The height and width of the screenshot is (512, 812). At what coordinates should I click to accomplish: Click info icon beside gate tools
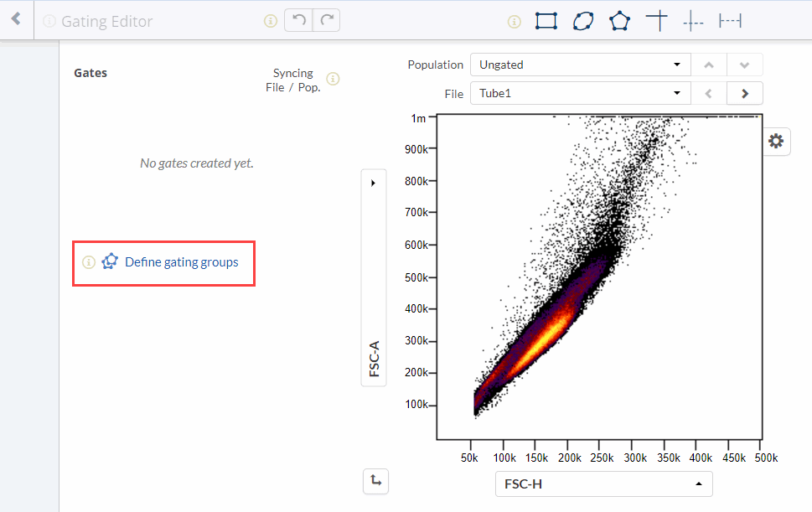(515, 22)
